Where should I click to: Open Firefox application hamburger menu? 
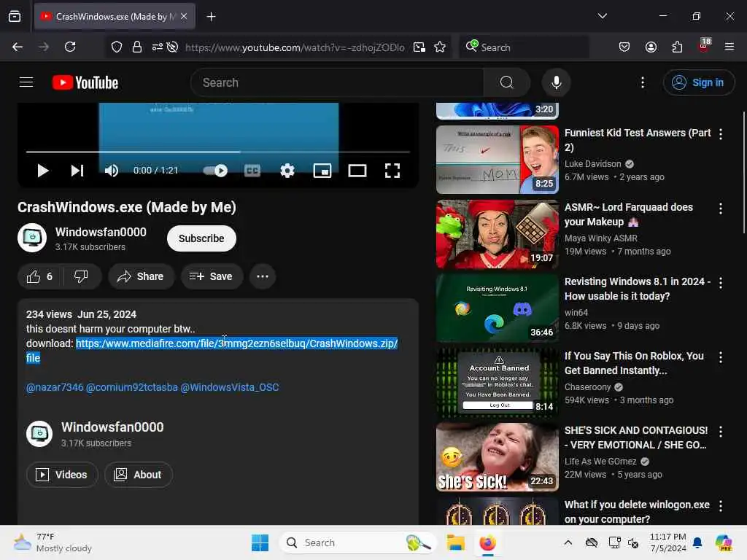pos(729,47)
